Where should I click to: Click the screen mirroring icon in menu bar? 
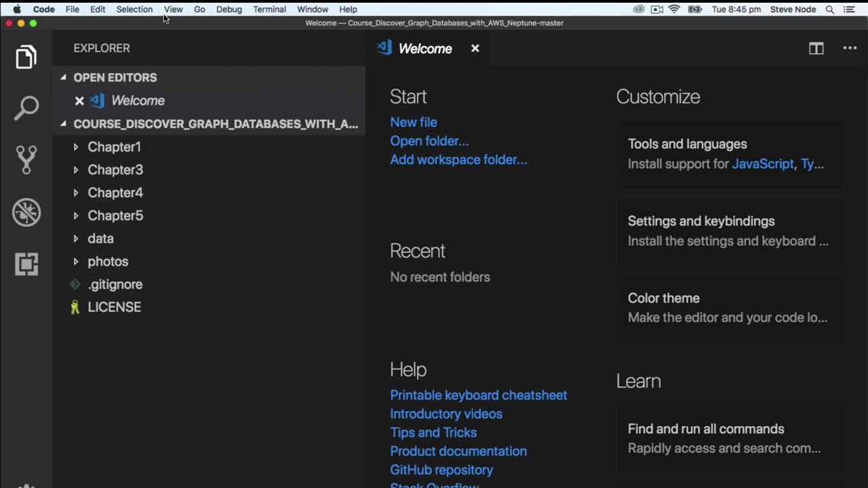(656, 9)
